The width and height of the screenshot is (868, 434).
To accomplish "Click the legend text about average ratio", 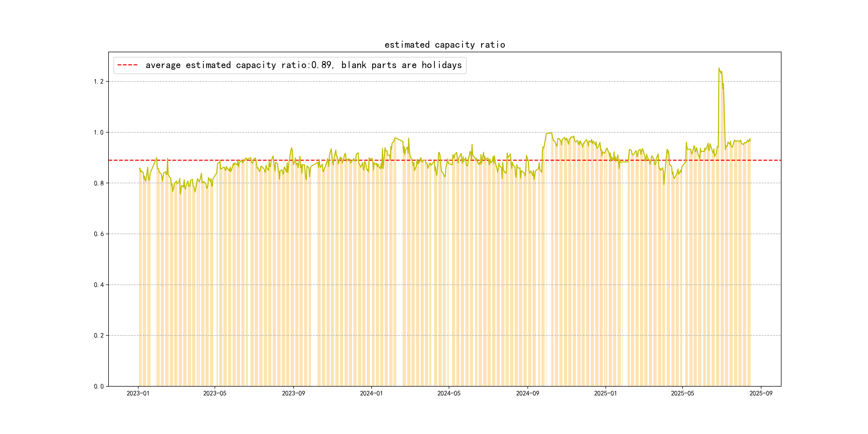I will (x=303, y=65).
